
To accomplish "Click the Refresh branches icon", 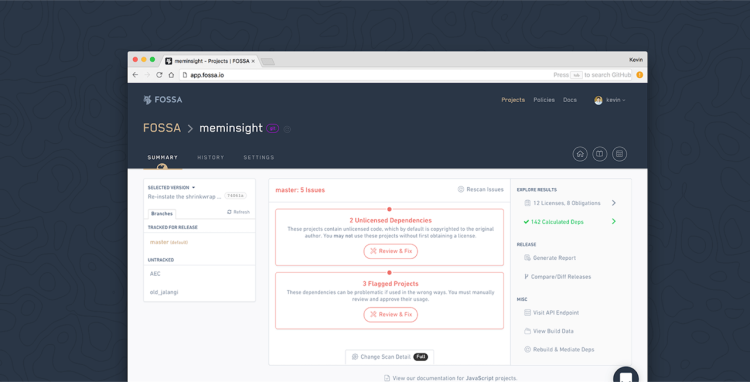I will pyautogui.click(x=229, y=212).
